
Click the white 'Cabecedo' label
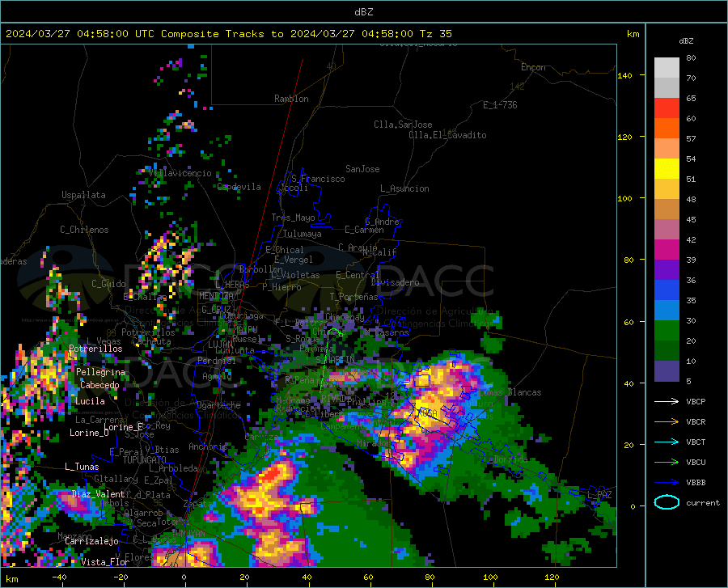(x=99, y=385)
